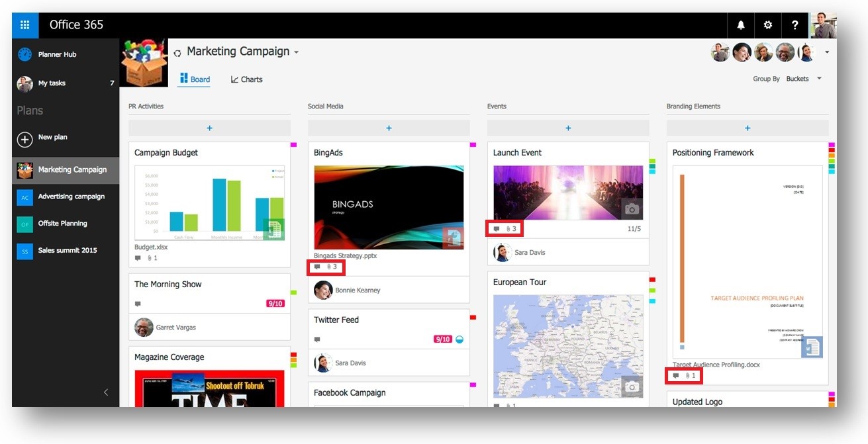Click the help question mark icon
The image size is (868, 444).
(x=795, y=25)
